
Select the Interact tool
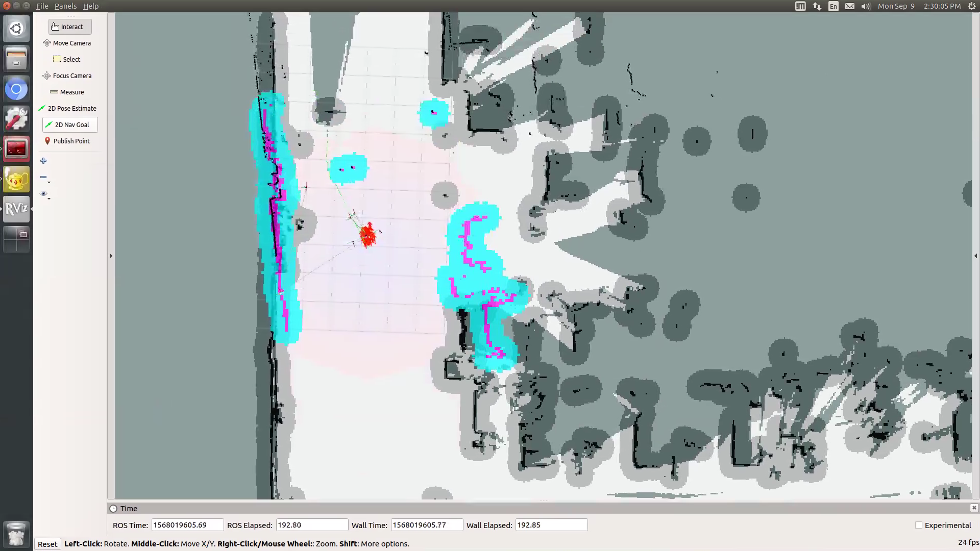[x=69, y=27]
